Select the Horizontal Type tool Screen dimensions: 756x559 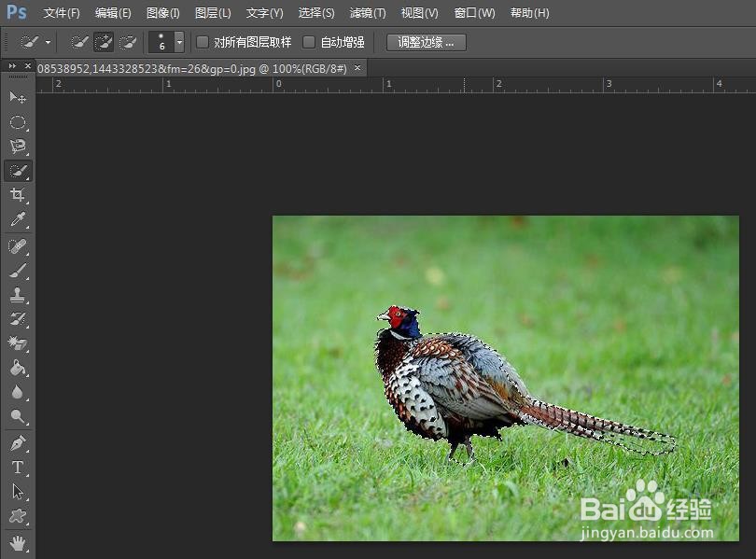pyautogui.click(x=18, y=467)
